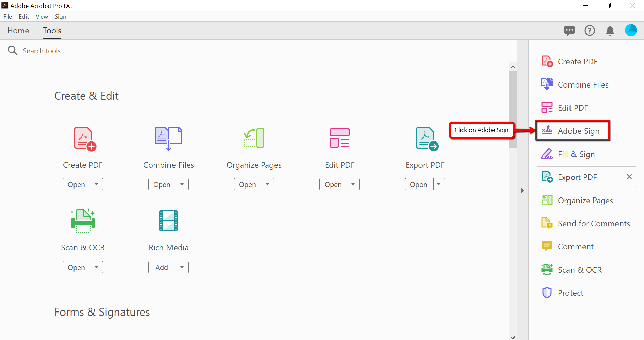Click Open button under Export PDF
Image resolution: width=644 pixels, height=340 pixels.
click(x=419, y=184)
